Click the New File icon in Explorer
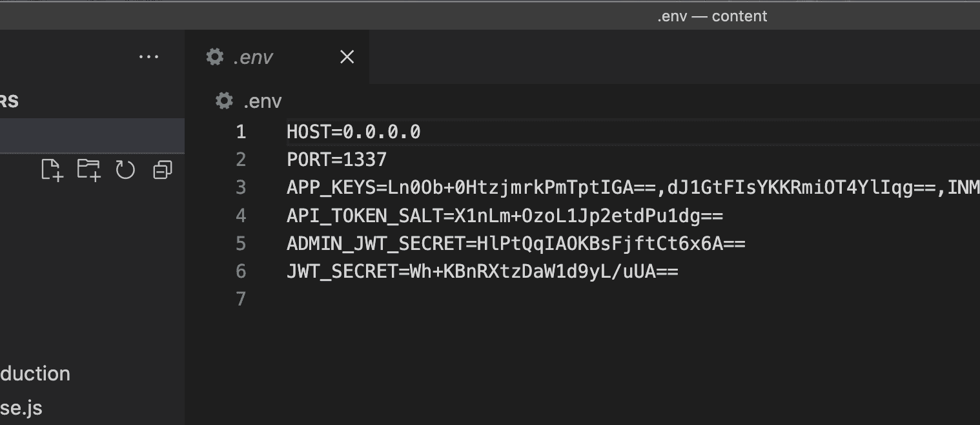980x425 pixels. coord(52,170)
